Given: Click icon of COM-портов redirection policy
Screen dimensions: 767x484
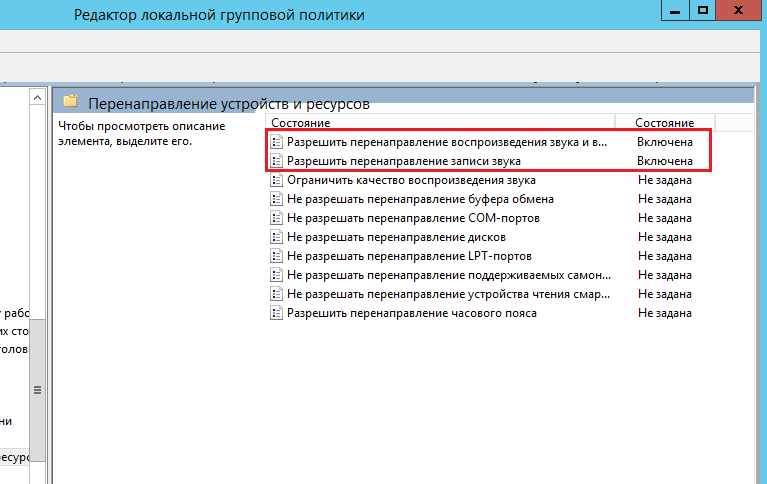Looking at the screenshot, I should (276, 218).
